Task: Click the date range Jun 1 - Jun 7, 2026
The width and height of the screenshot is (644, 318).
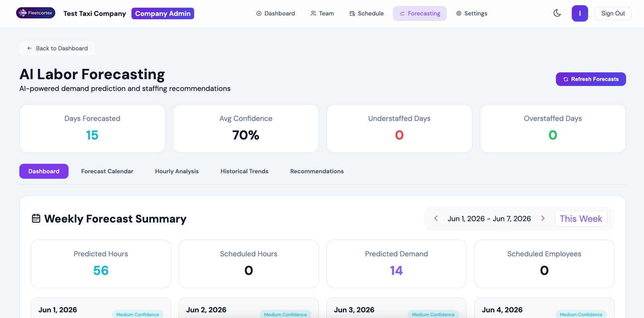Action: [x=489, y=219]
